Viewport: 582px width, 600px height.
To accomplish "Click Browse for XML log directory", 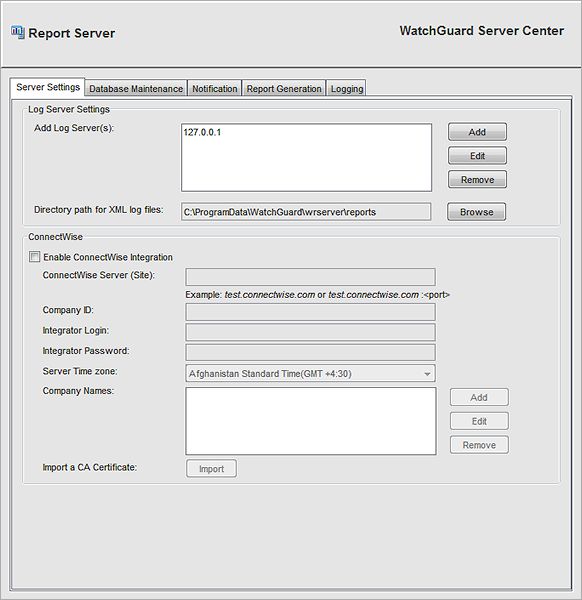I will [476, 212].
